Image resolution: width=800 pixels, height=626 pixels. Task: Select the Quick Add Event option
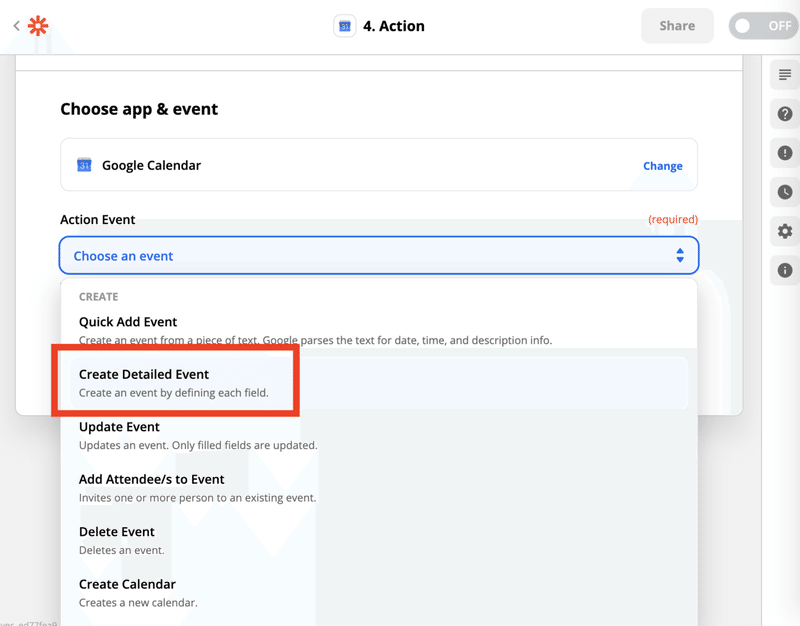(379, 331)
